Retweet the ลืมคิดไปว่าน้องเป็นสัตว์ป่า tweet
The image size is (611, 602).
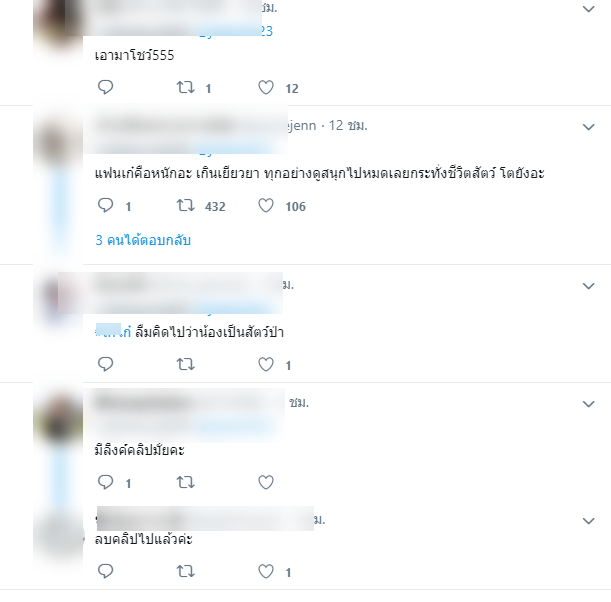tap(185, 364)
